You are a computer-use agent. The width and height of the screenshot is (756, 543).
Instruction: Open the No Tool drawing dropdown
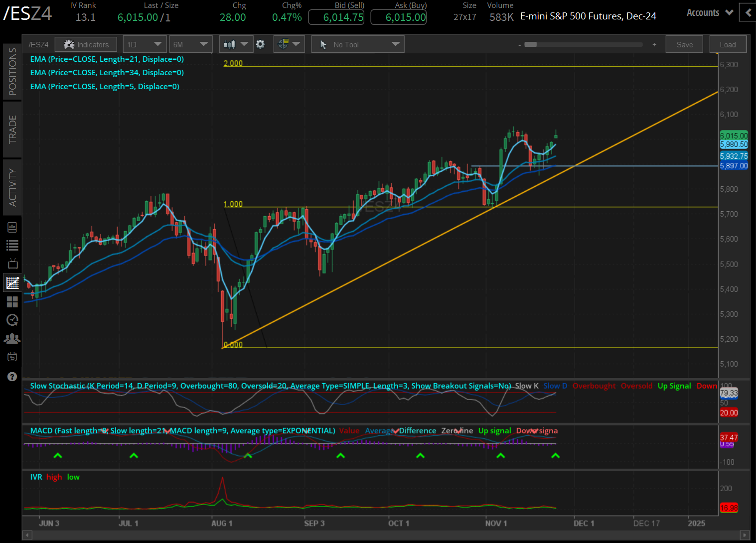coord(357,44)
